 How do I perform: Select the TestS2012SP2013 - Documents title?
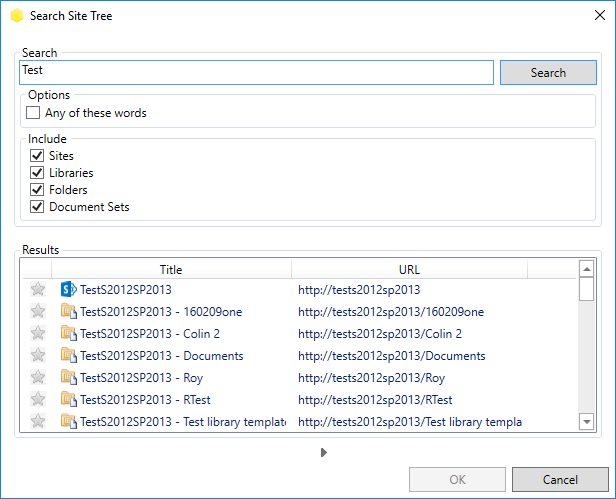(x=162, y=356)
